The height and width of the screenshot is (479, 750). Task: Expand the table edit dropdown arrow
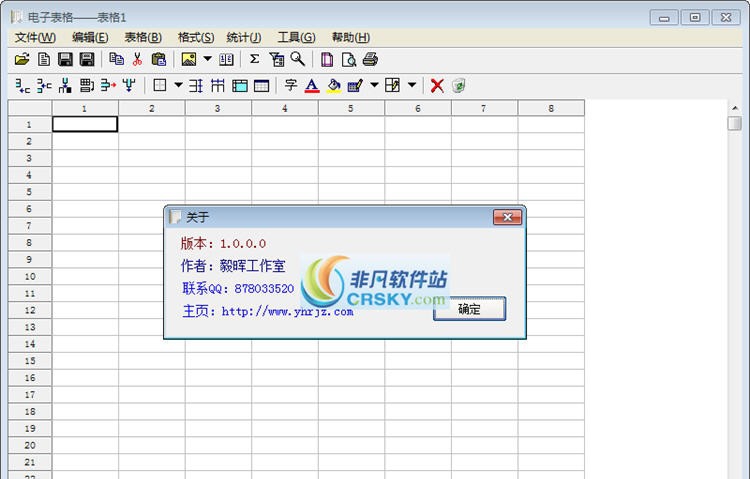pyautogui.click(x=375, y=85)
